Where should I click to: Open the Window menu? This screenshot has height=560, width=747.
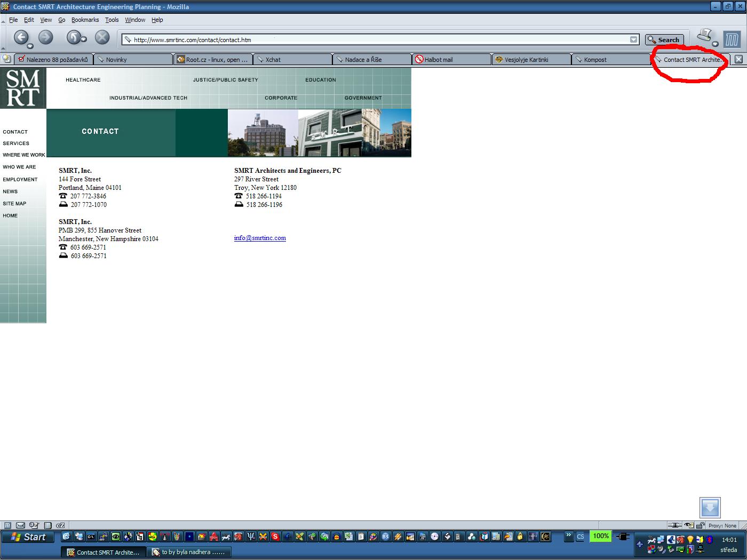(135, 20)
